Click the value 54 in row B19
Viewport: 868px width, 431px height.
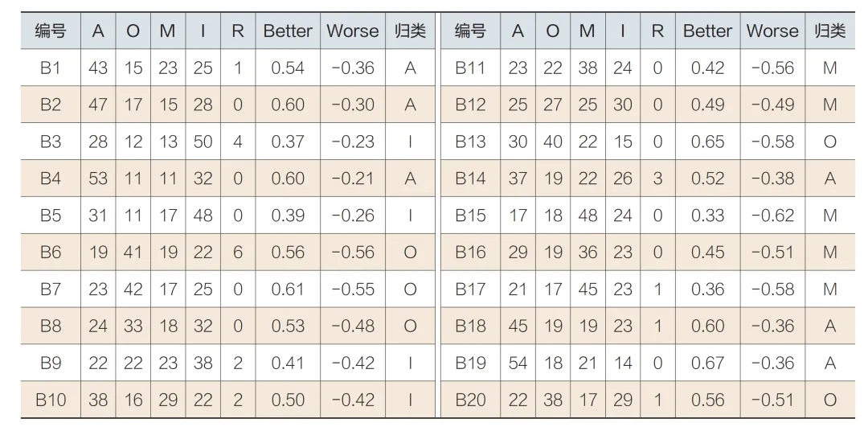[518, 363]
